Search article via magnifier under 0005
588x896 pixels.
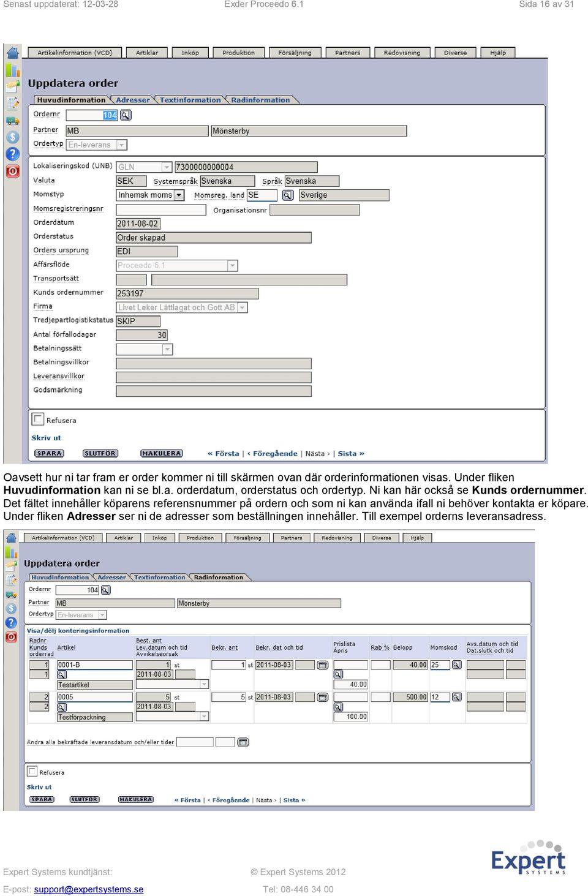62,707
